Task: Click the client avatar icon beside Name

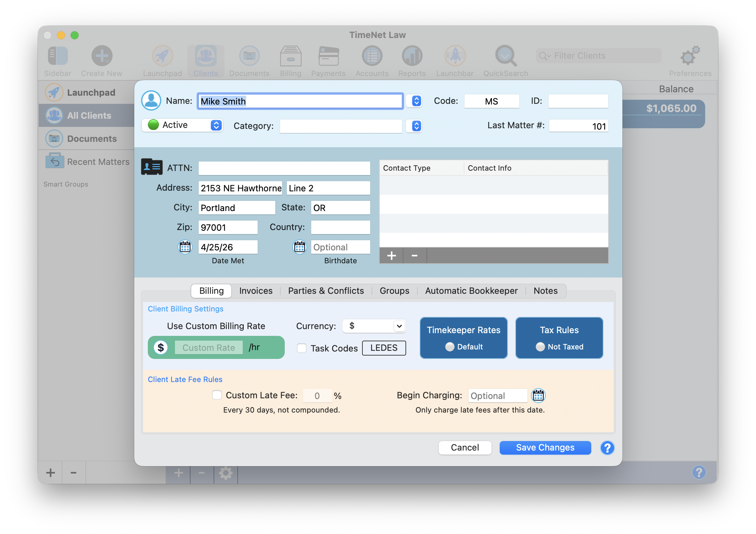Action: [x=151, y=100]
